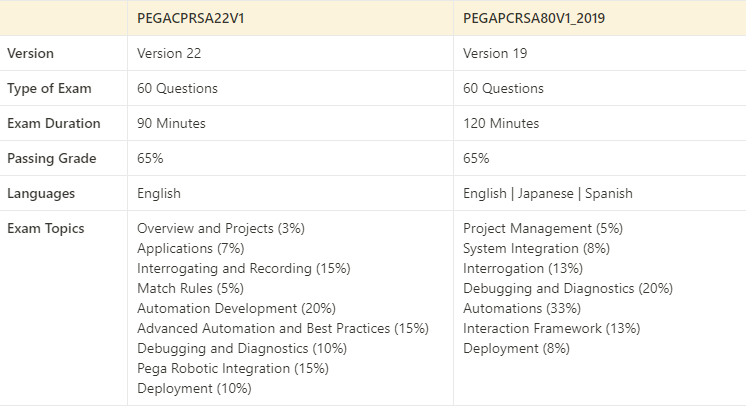Image resolution: width=746 pixels, height=406 pixels.
Task: Click the 120 Minutes cell
Action: click(x=501, y=124)
